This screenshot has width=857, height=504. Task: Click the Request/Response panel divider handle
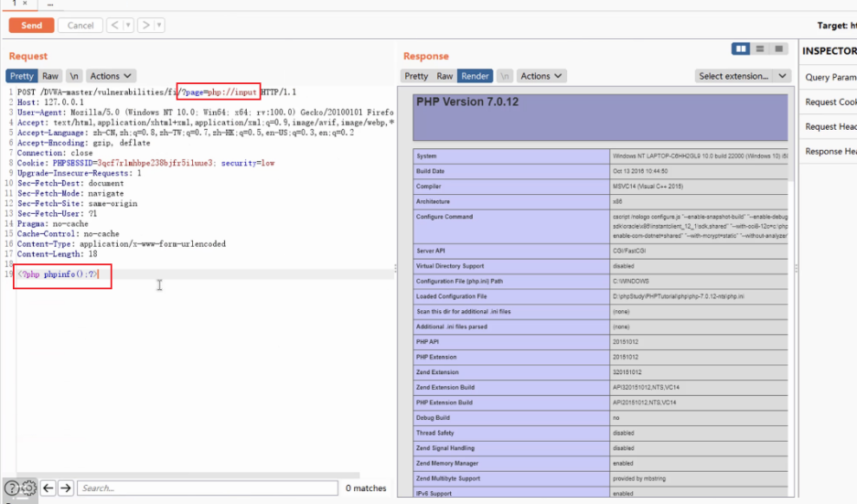coord(395,268)
